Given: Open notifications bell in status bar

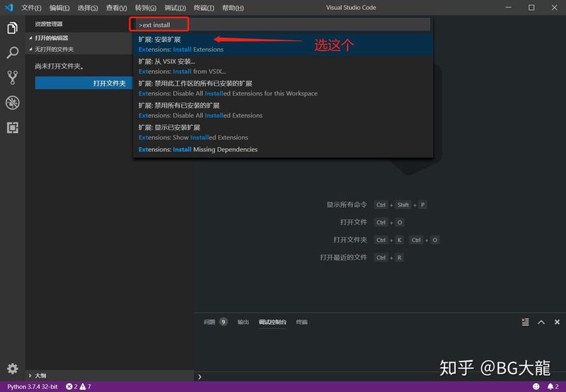Looking at the screenshot, I should 553,386.
